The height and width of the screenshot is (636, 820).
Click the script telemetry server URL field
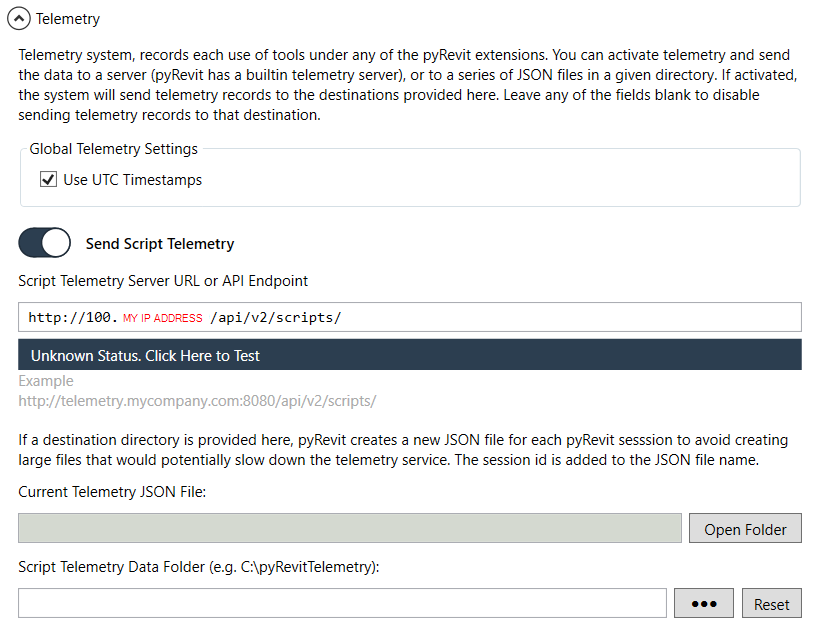[410, 316]
